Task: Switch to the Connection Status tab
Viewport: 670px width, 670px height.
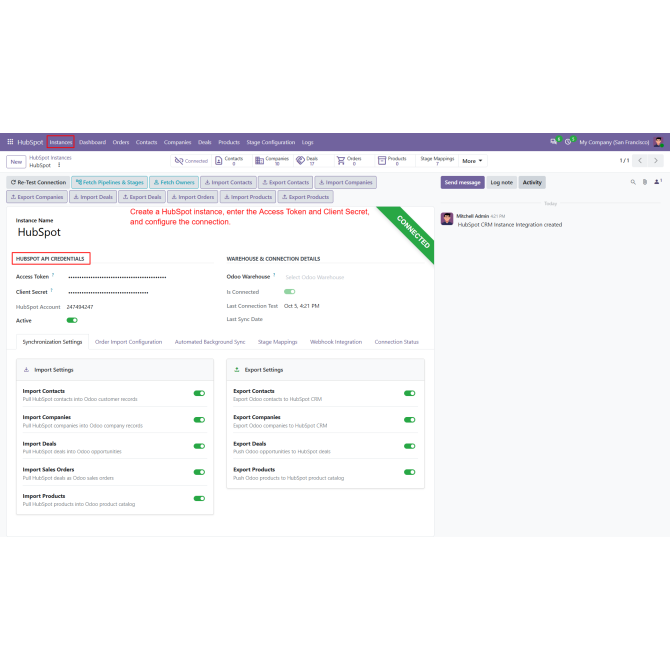Action: pyautogui.click(x=397, y=342)
